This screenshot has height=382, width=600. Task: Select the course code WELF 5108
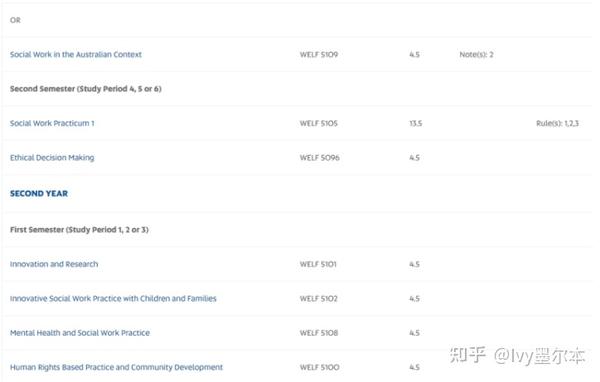tap(319, 333)
